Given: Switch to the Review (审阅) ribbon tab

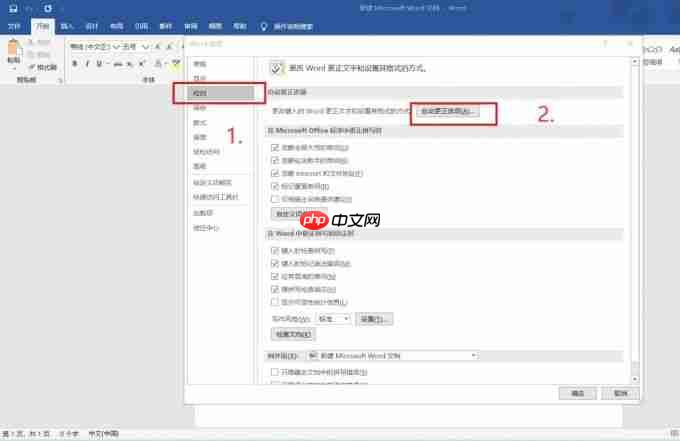Looking at the screenshot, I should [191, 26].
